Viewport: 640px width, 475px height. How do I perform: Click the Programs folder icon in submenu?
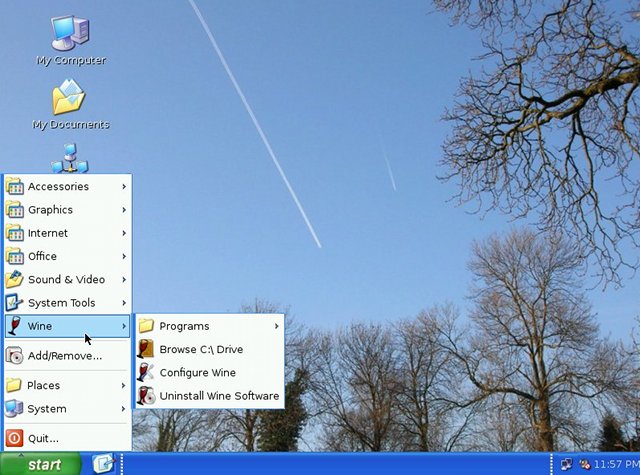(146, 326)
